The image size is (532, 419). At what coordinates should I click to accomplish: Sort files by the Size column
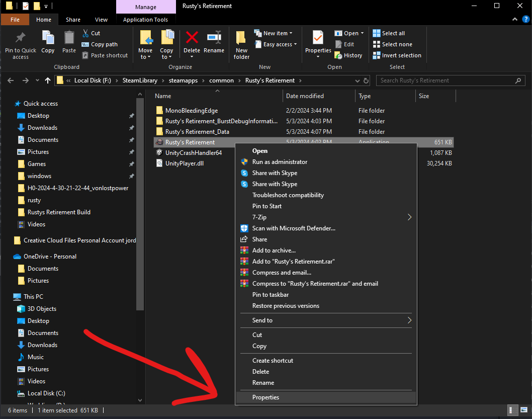tap(435, 96)
